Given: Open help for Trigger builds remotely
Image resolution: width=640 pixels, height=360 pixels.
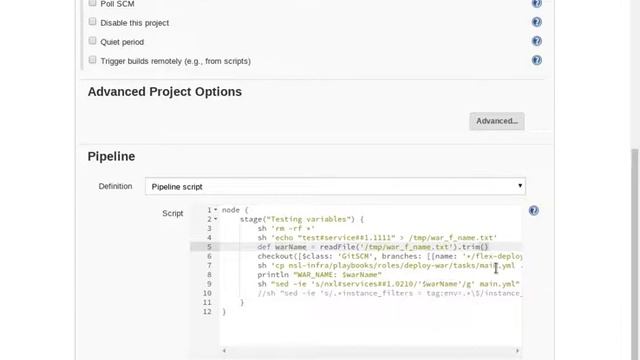Looking at the screenshot, I should pos(536,60).
